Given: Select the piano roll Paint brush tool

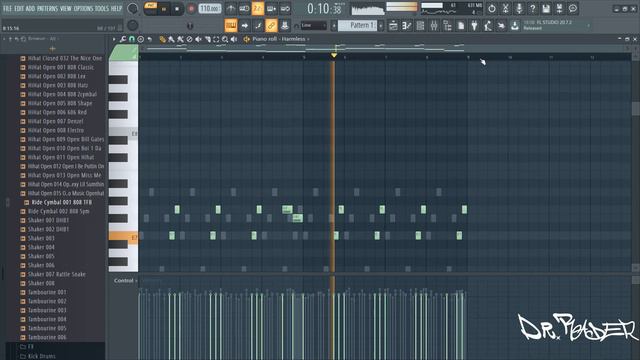Looking at the screenshot, I should pos(171,39).
